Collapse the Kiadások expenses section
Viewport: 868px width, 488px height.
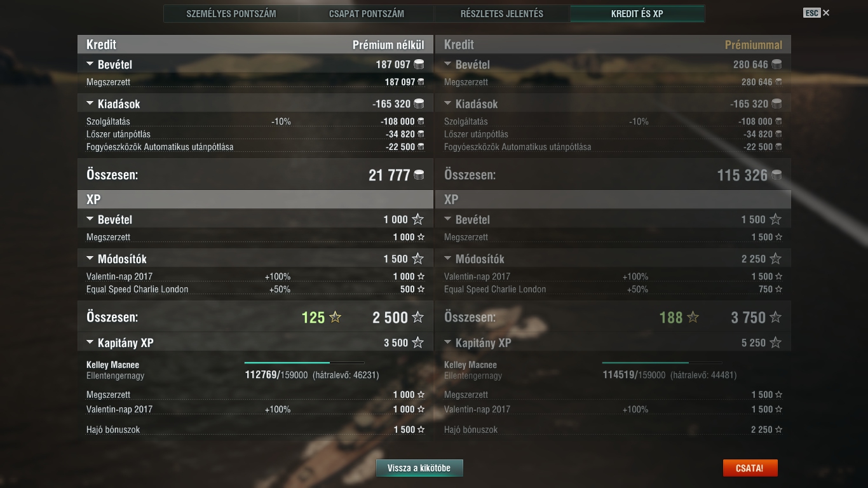pyautogui.click(x=90, y=104)
